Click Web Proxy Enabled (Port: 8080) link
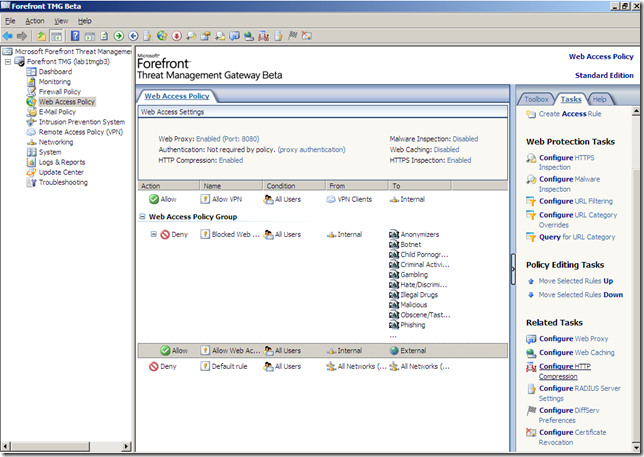Screen dimensions: 644x457 (228, 139)
